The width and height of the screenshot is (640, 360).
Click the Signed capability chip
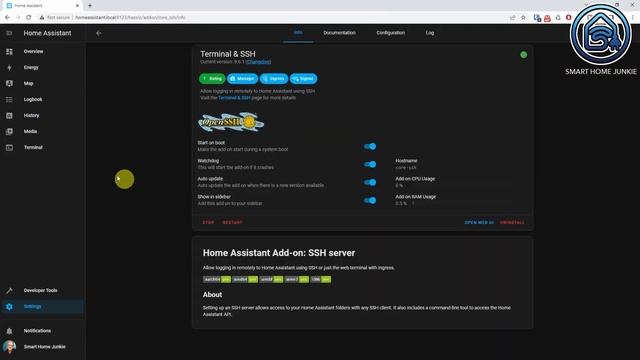(304, 78)
